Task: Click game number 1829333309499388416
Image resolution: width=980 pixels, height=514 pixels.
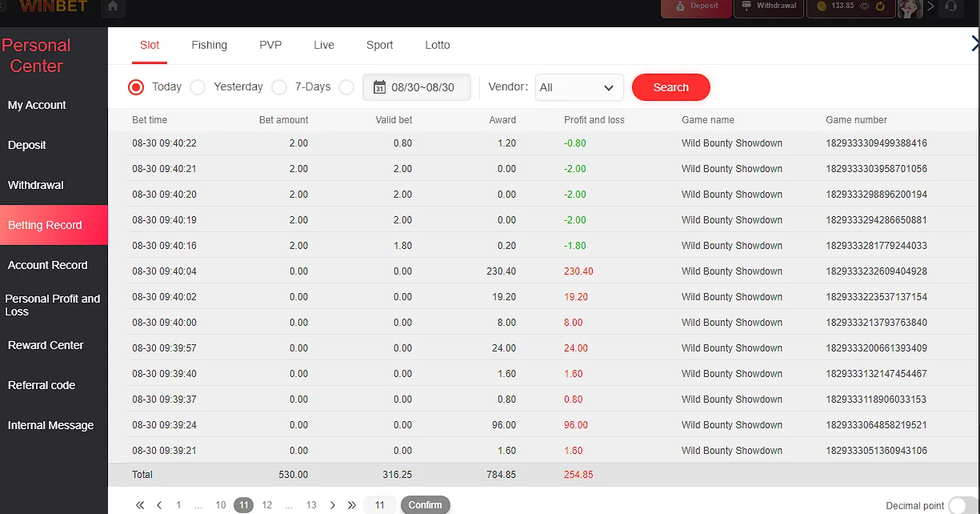Action: pos(877,143)
